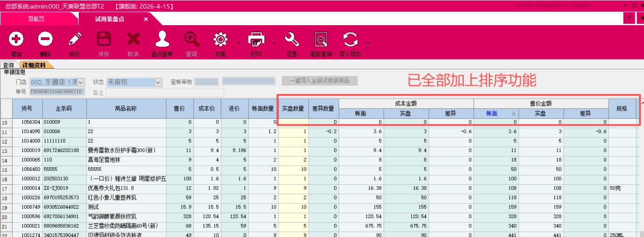This screenshot has width=644, height=237.
Task: Click the 保存 (Save) floppy disk icon
Action: coord(103,40)
